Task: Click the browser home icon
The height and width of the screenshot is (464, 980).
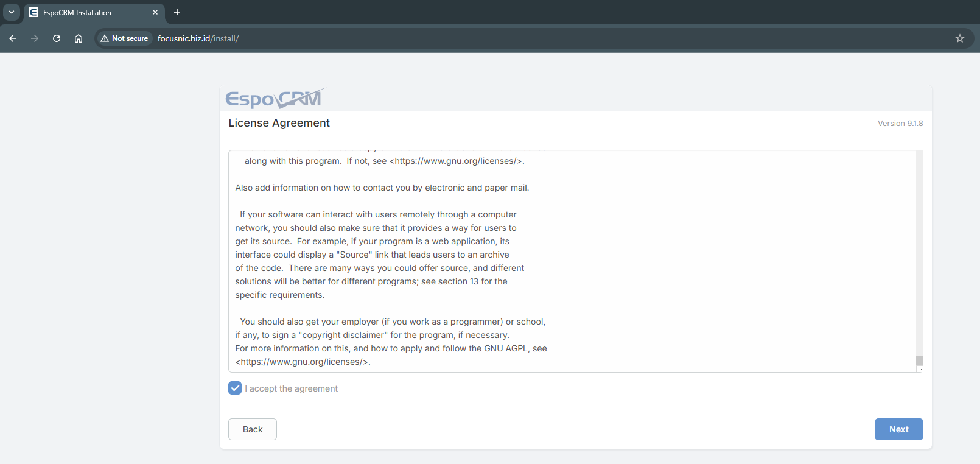Action: tap(79, 38)
